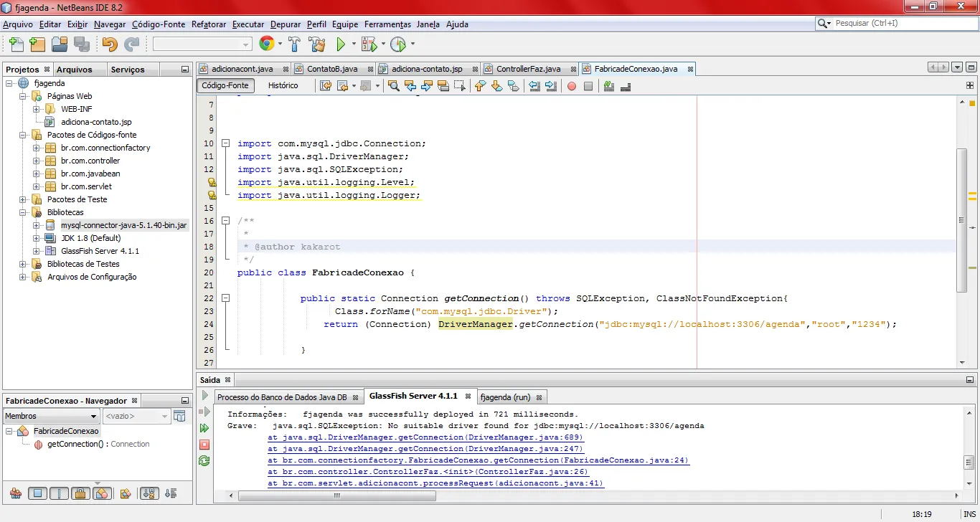
Task: Expand the br.com.controller package node
Action: [37, 161]
